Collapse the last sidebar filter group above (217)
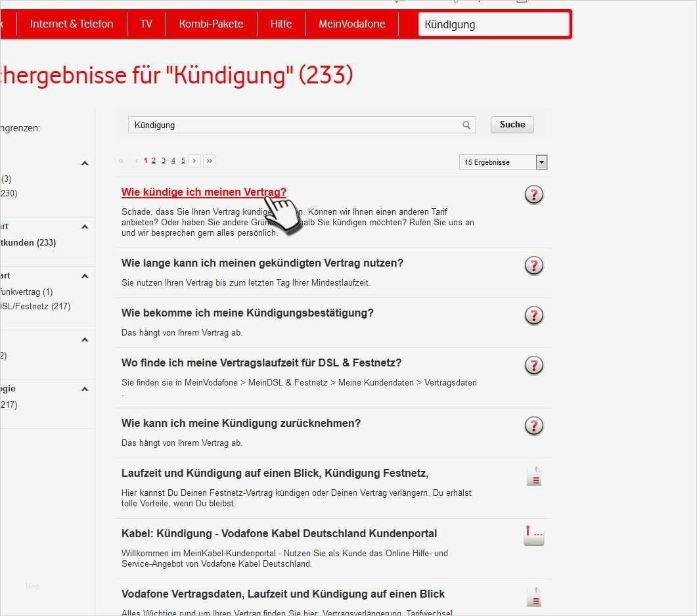Image resolution: width=697 pixels, height=616 pixels. pyautogui.click(x=85, y=389)
